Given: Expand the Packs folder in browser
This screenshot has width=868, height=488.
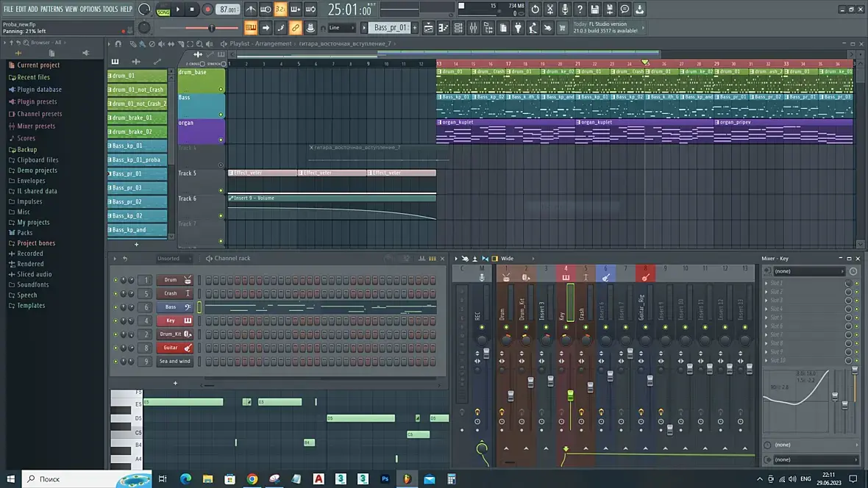Looking at the screenshot, I should pyautogui.click(x=25, y=233).
